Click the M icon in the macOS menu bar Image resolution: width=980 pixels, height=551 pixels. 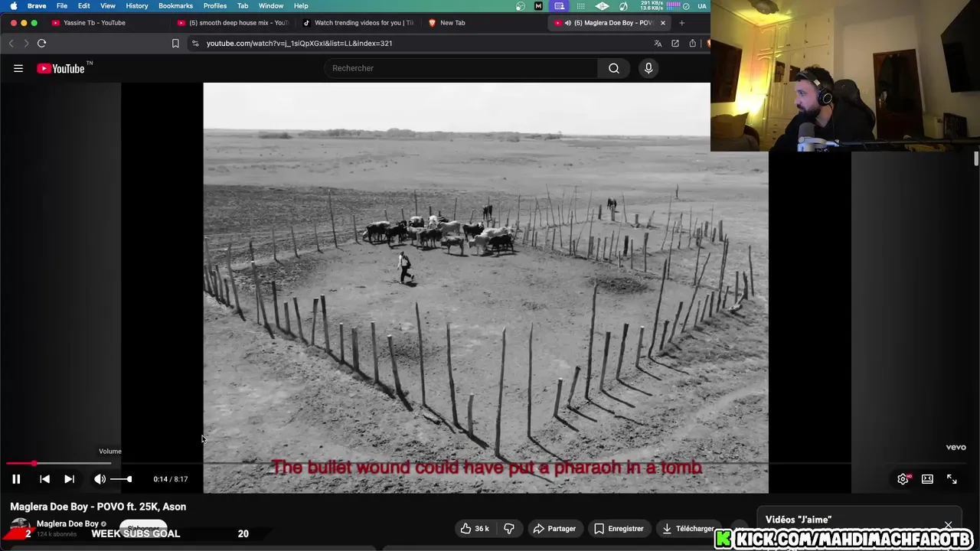point(539,6)
